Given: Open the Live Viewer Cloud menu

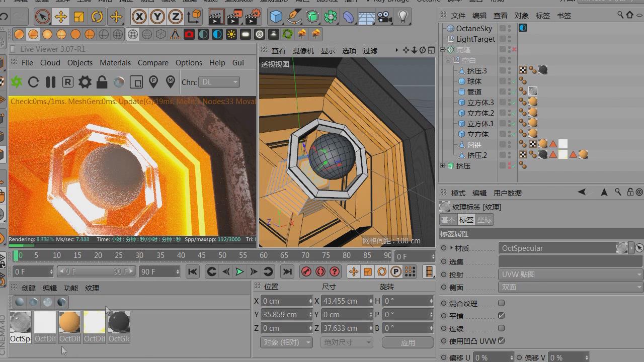Looking at the screenshot, I should click(x=50, y=62).
